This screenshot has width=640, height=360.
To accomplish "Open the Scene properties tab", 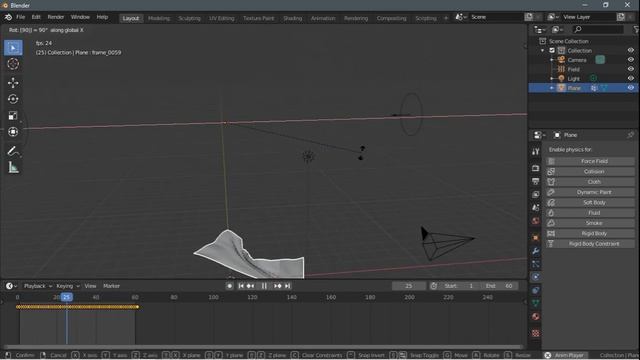I will (536, 207).
